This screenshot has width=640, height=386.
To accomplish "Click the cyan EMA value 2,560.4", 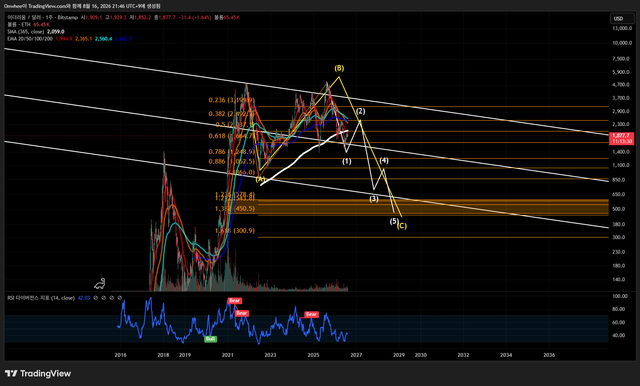I will click(x=103, y=38).
